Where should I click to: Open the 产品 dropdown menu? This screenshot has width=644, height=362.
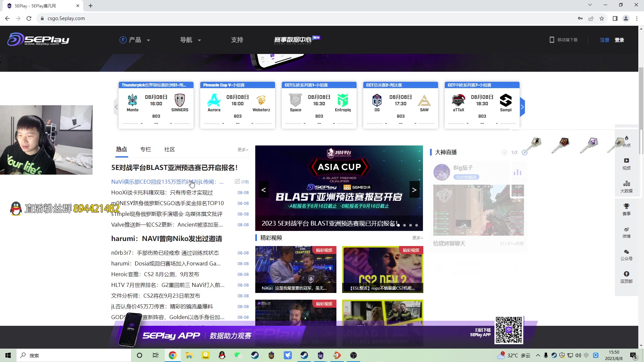coord(135,40)
